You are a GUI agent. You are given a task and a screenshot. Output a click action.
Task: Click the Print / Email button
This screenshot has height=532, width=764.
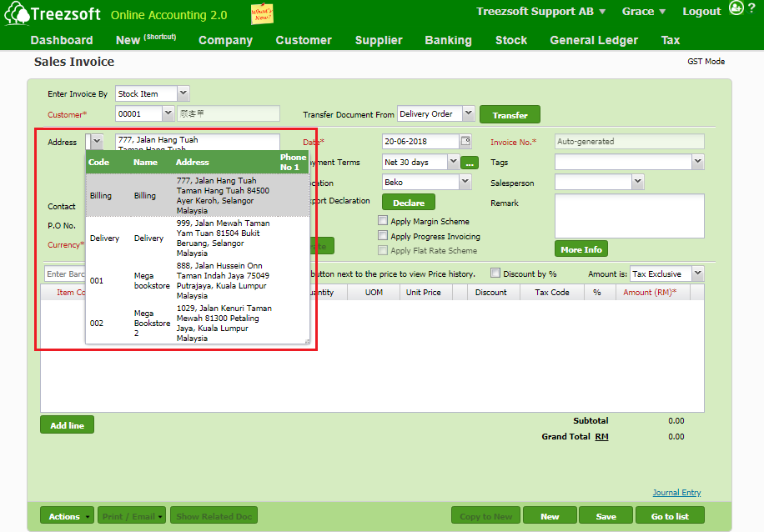click(132, 515)
